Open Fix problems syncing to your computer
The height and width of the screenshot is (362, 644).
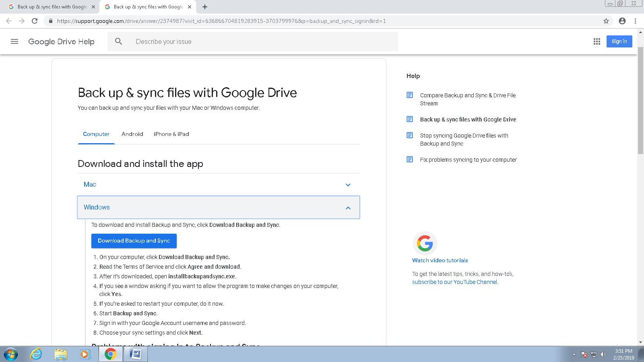point(468,160)
